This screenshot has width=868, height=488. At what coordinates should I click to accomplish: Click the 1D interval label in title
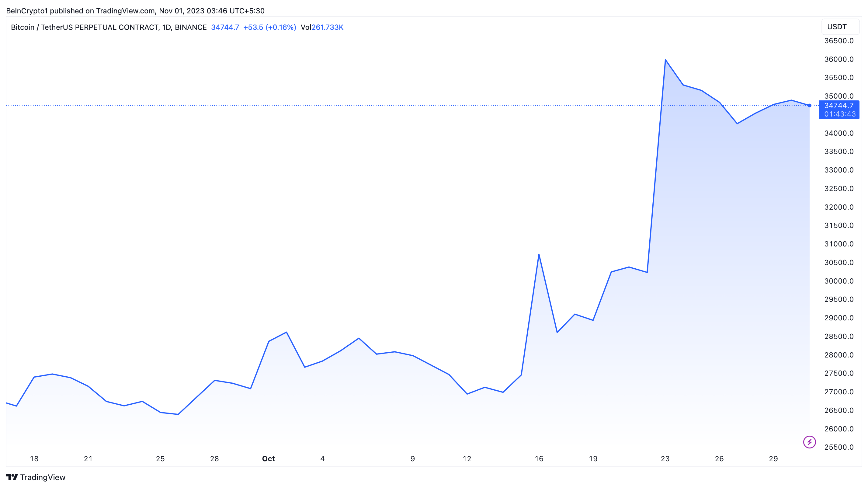point(166,27)
